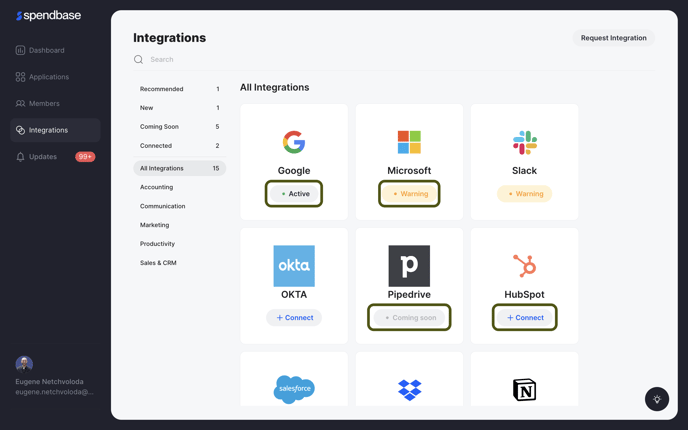Image resolution: width=688 pixels, height=430 pixels.
Task: Click Eugene Netchvoloda's avatar photo
Action: pos(24,364)
